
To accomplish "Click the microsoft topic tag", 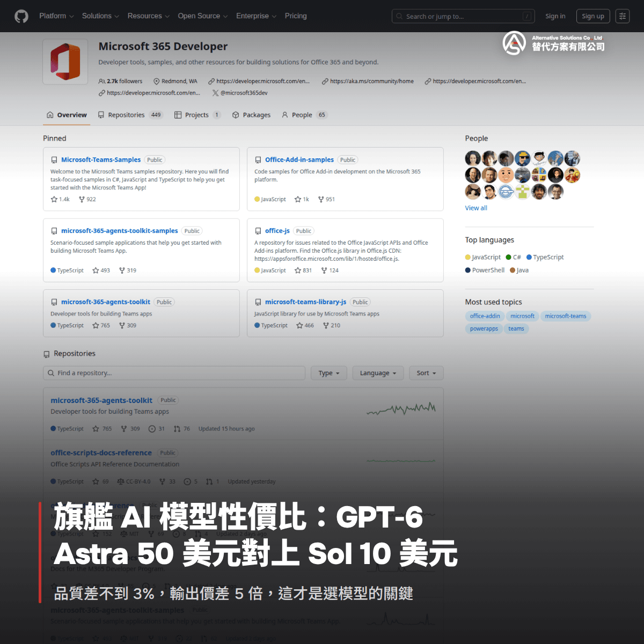I will tap(522, 316).
